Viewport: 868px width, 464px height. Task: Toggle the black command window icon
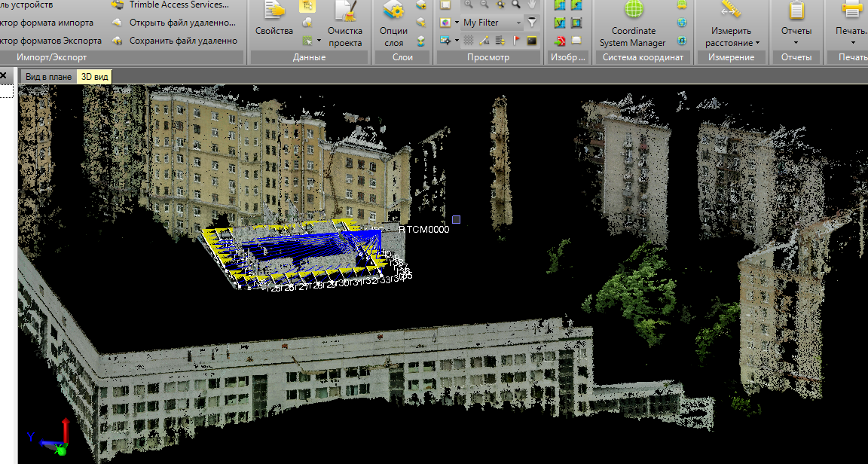[x=532, y=41]
